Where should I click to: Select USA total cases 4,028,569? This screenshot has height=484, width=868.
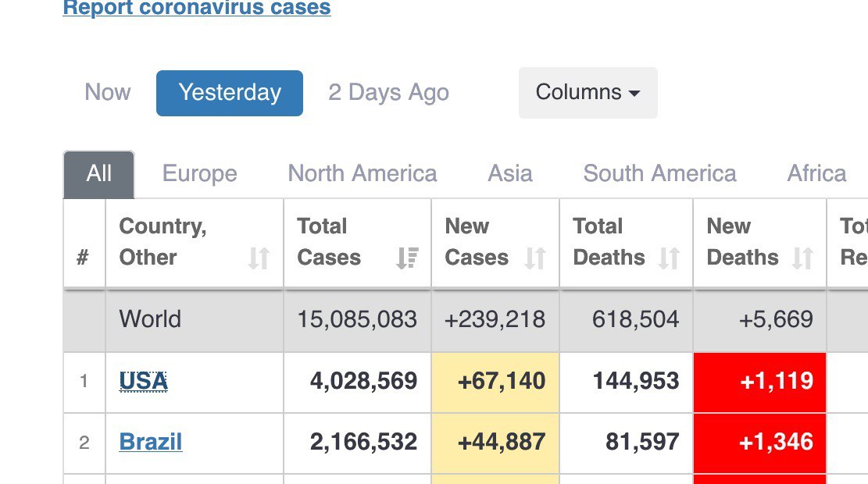coord(364,381)
